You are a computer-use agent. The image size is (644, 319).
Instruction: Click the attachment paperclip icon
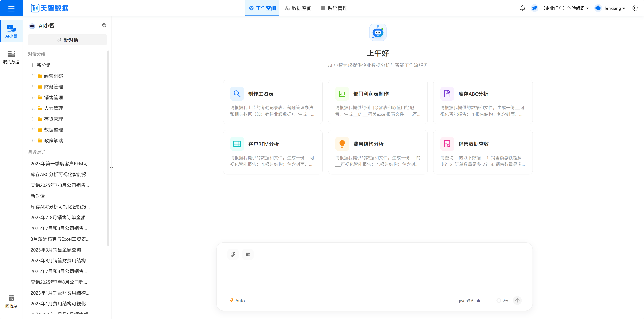233,254
